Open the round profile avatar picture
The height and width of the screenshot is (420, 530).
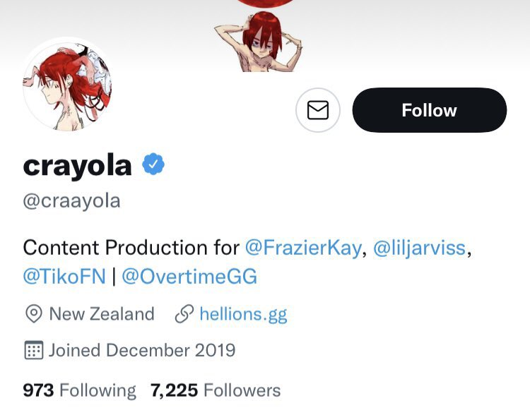68,85
